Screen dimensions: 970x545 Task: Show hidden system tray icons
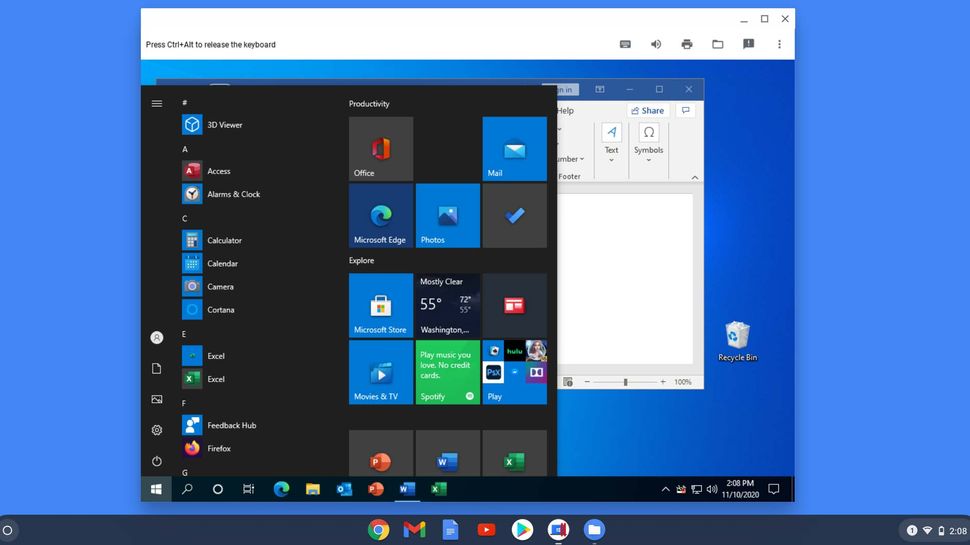pyautogui.click(x=666, y=489)
